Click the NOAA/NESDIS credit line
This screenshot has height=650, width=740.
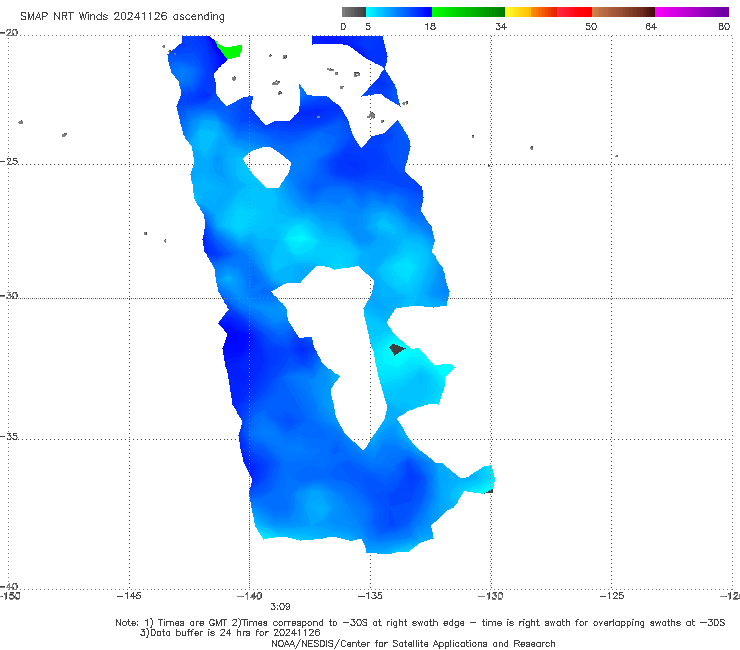pyautogui.click(x=413, y=643)
